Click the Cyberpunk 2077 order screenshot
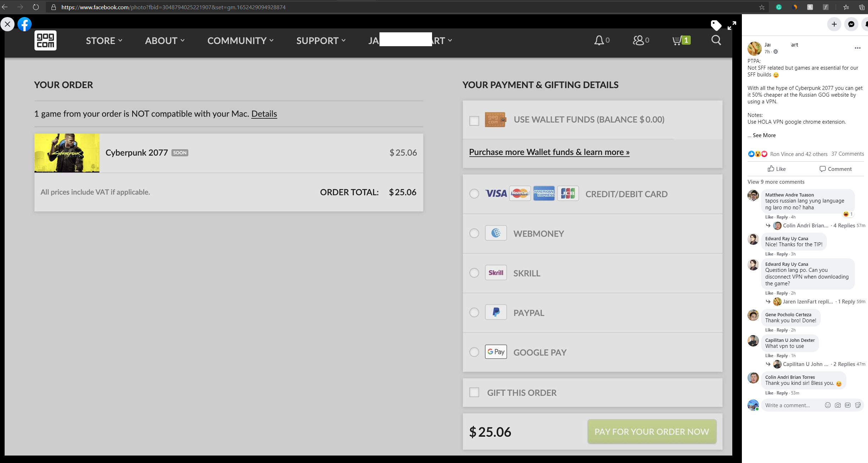868x463 pixels. 368,242
